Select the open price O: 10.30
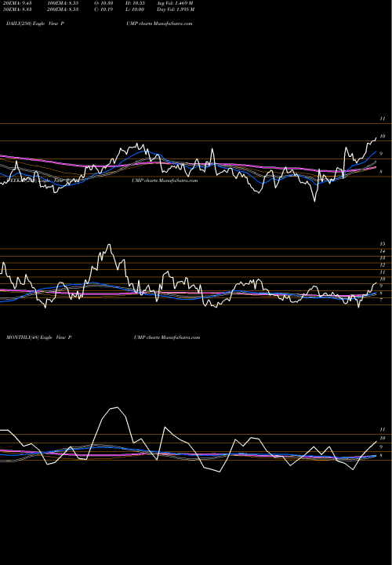Viewport: 392px width, 565px height. click(x=103, y=3)
